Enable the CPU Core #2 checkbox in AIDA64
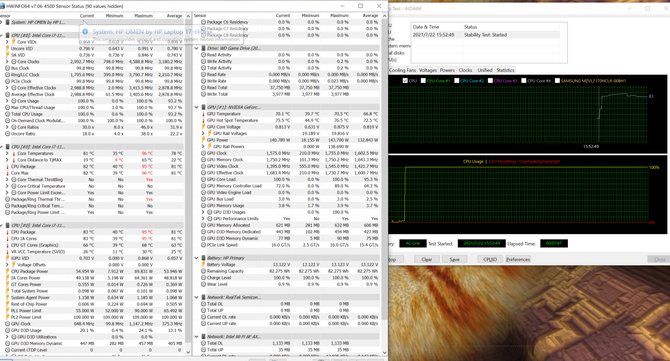Screen dimensions: 670x361 tap(456, 80)
